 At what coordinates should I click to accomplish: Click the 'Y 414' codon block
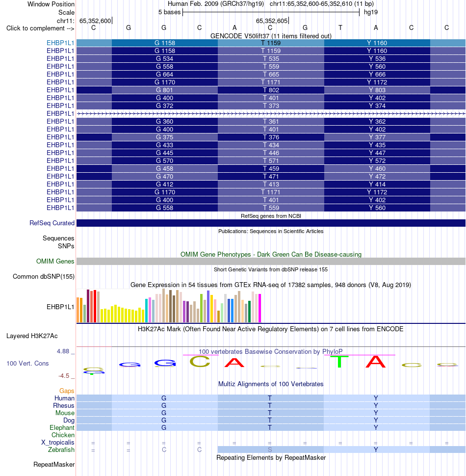pyautogui.click(x=377, y=185)
